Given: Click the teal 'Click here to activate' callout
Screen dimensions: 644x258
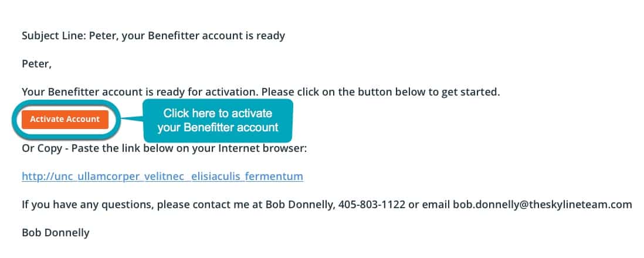Looking at the screenshot, I should click(x=218, y=120).
